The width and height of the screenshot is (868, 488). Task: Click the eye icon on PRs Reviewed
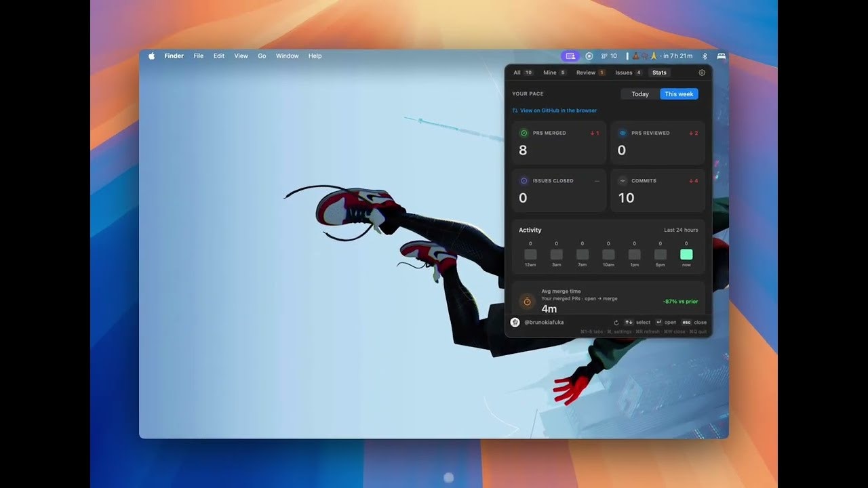coord(623,134)
